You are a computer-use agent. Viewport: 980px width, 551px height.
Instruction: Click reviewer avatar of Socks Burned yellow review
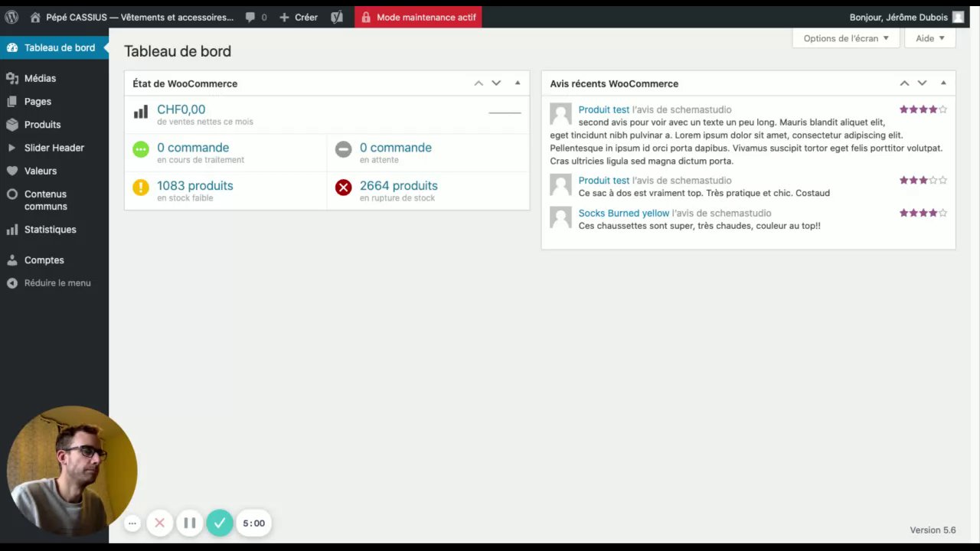coord(561,217)
